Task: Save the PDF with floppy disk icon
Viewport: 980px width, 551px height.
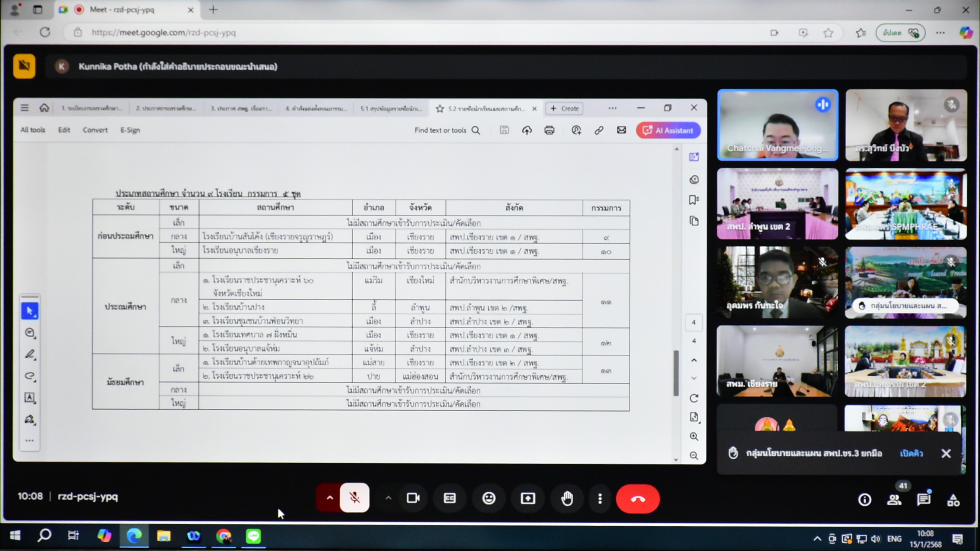Action: tap(504, 130)
